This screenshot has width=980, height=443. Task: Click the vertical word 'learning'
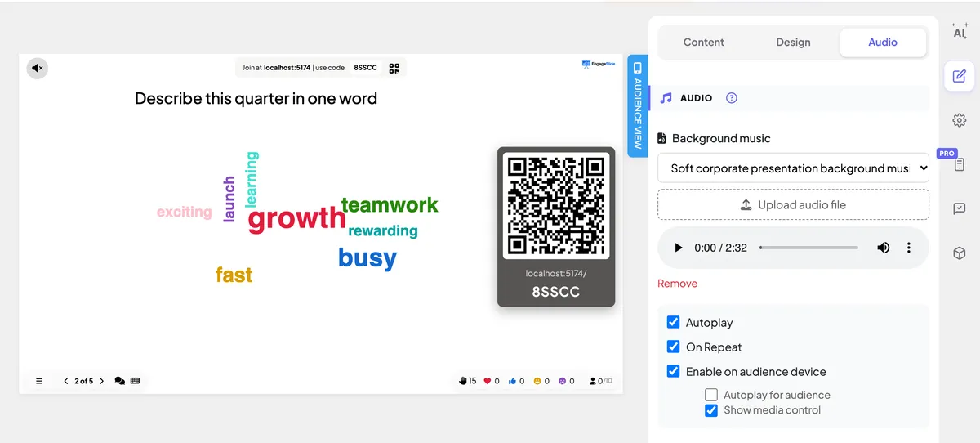252,179
